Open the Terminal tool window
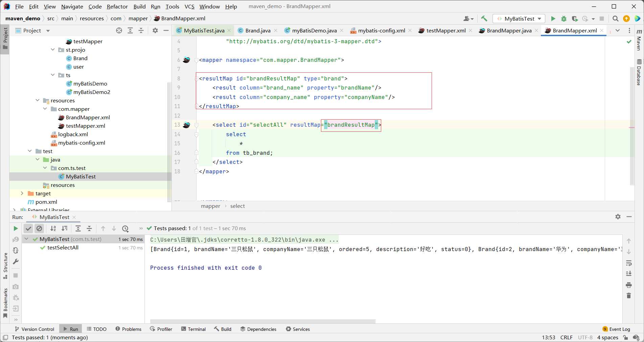644x342 pixels. 193,329
